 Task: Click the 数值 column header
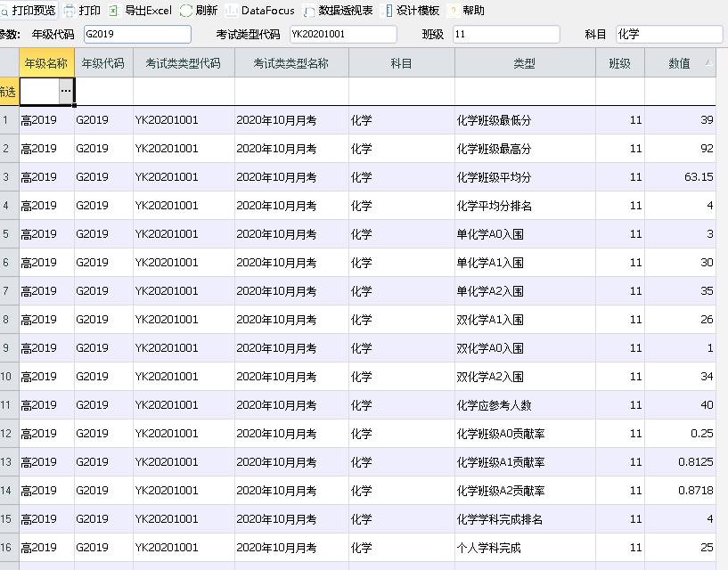[x=680, y=62]
